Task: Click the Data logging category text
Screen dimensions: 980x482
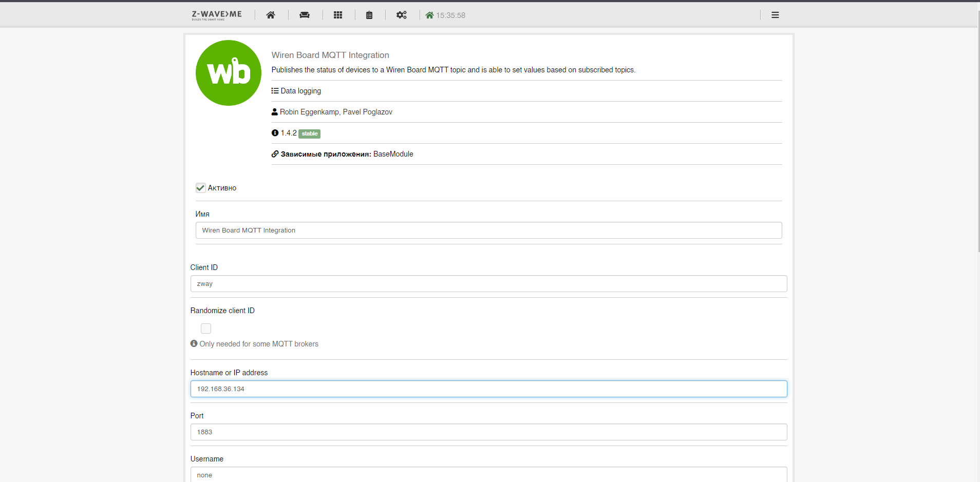Action: tap(301, 91)
